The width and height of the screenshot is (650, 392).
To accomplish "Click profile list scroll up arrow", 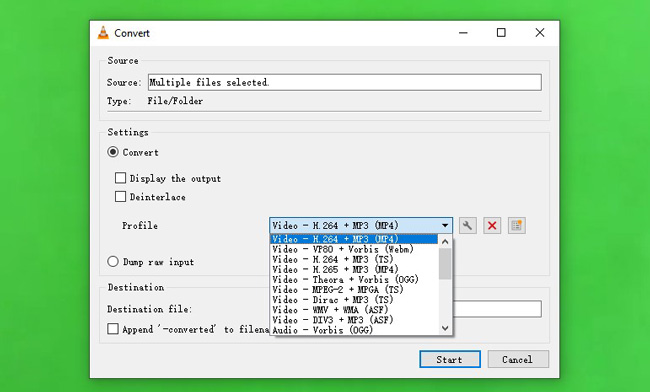I will pos(445,241).
